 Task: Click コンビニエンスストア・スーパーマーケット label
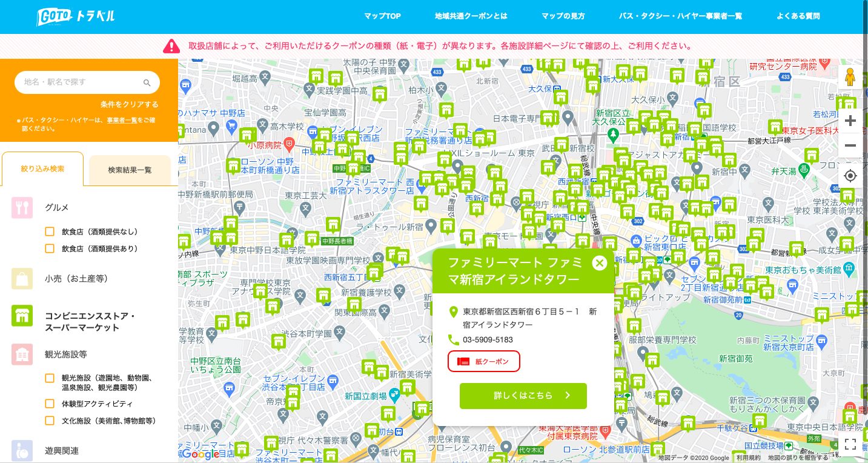click(x=90, y=322)
